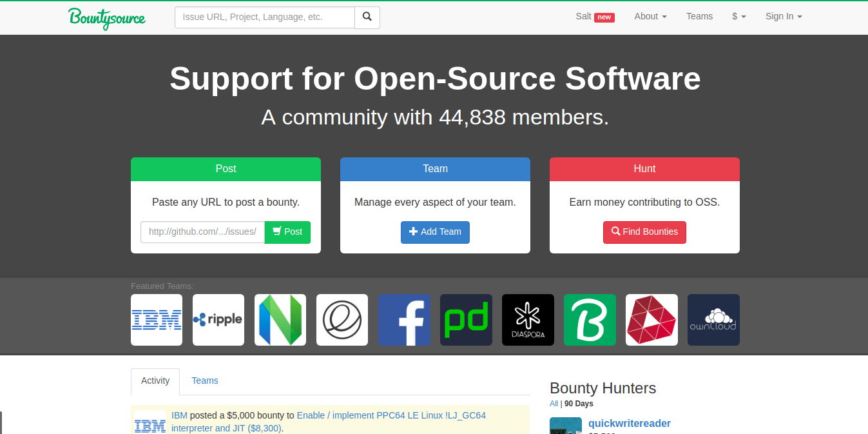The image size is (868, 434).
Task: Show All bounty hunters
Action: 554,404
